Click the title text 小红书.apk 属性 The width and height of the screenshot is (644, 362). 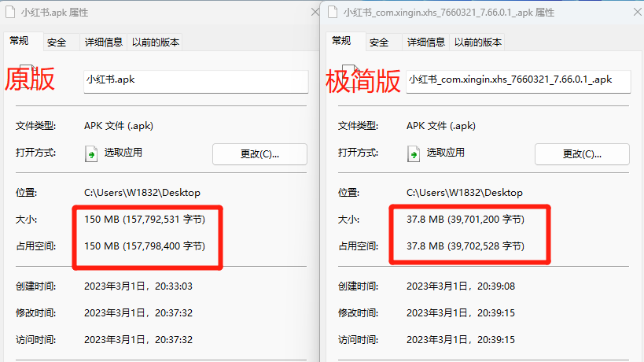point(54,13)
